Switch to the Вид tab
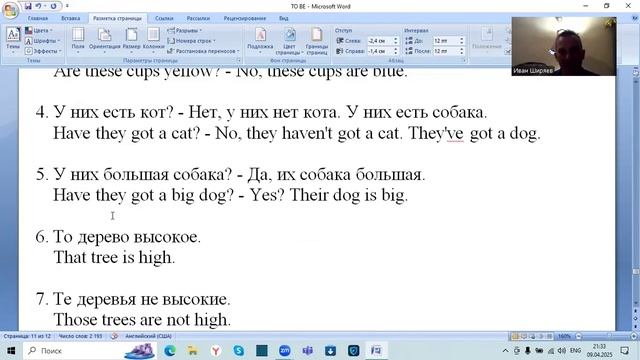This screenshot has height=360, width=640. click(x=284, y=18)
